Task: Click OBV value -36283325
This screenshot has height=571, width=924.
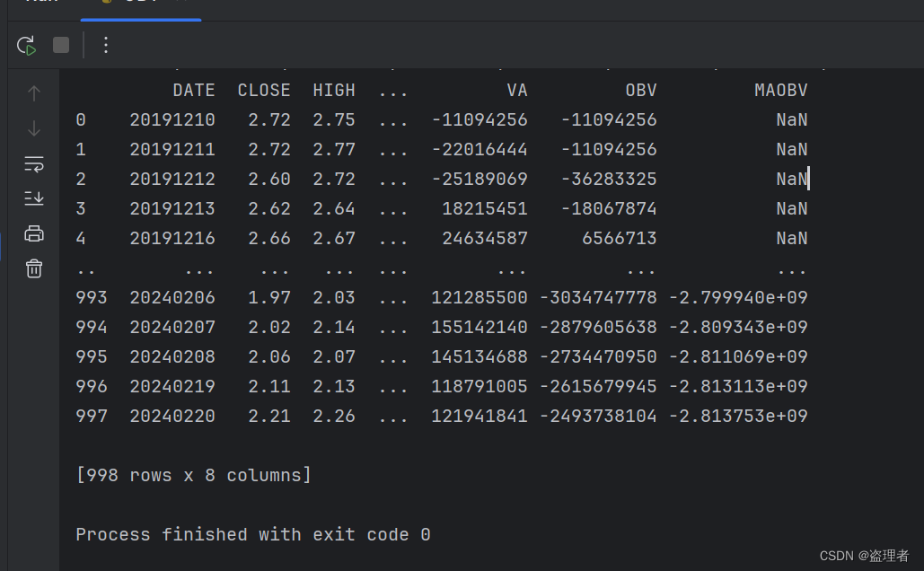Action: [609, 179]
